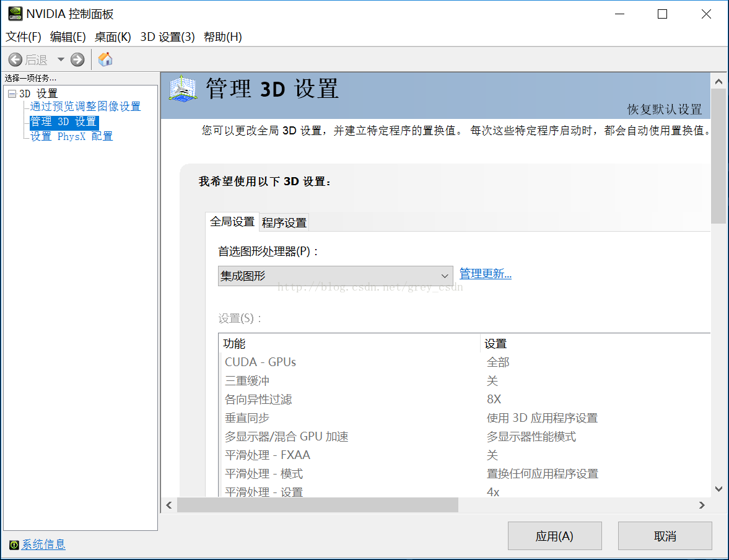Minimize the NVIDIA 控制面板 window
This screenshot has width=729, height=560.
pyautogui.click(x=620, y=14)
